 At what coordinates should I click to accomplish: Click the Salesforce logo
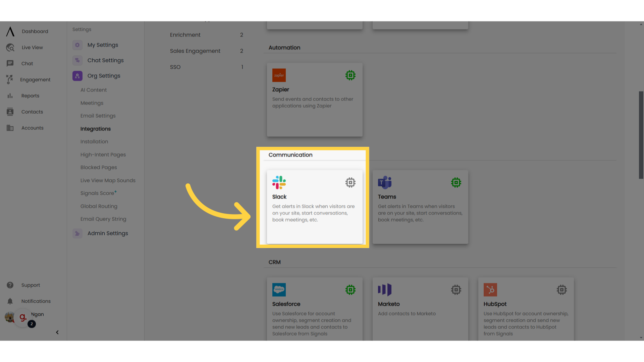[279, 290]
